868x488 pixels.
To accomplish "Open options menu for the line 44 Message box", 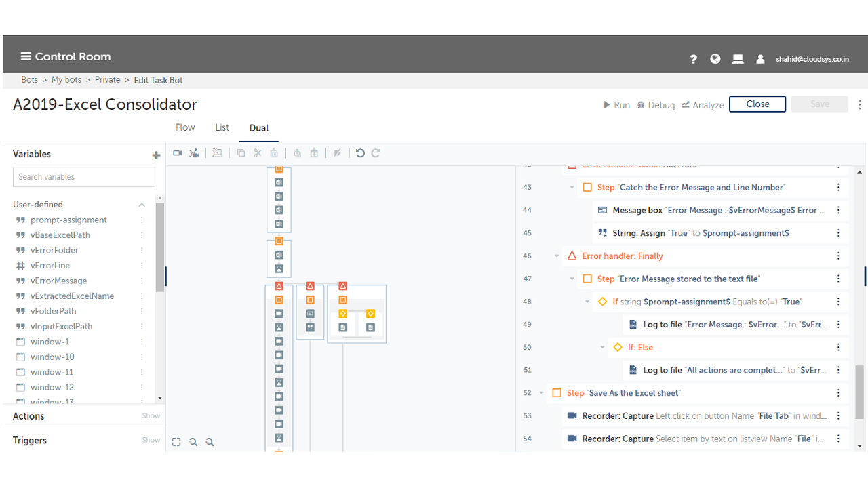I will [838, 210].
